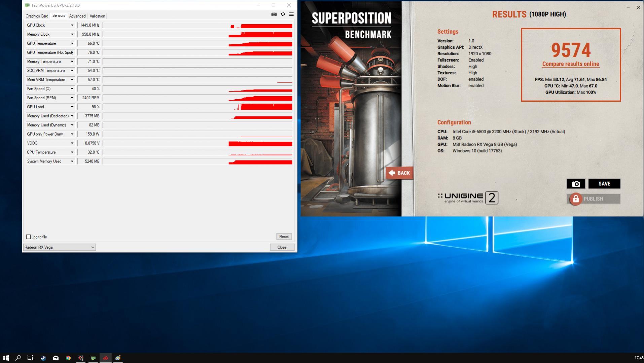644x363 pixels.
Task: Expand Memory Used (Dedicated) dropdown
Action: (x=72, y=116)
